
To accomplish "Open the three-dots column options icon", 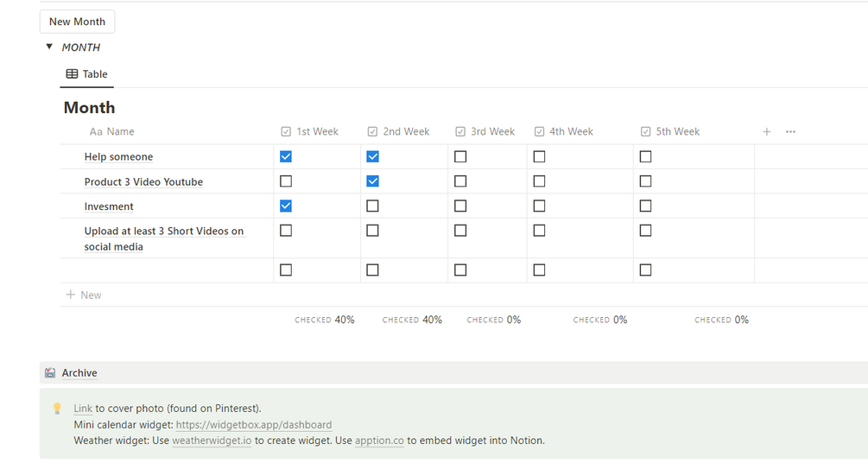I will point(790,132).
